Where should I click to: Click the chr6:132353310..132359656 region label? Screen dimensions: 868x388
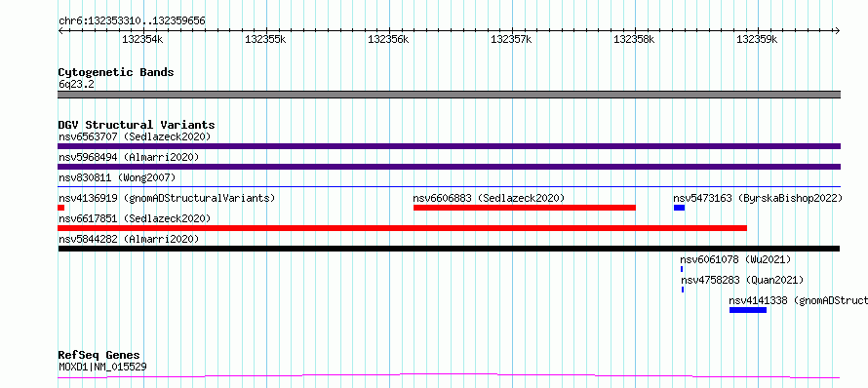(132, 21)
